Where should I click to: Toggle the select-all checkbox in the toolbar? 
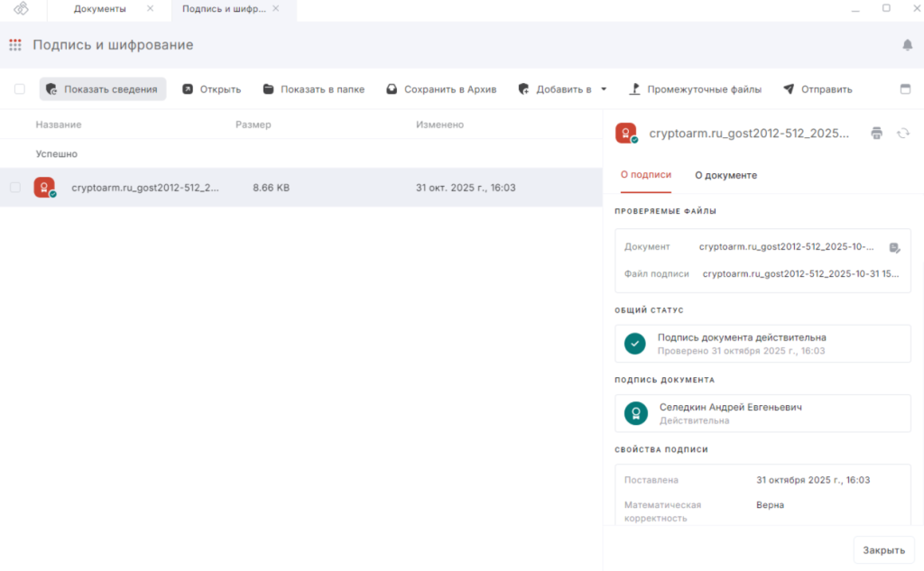click(x=20, y=89)
